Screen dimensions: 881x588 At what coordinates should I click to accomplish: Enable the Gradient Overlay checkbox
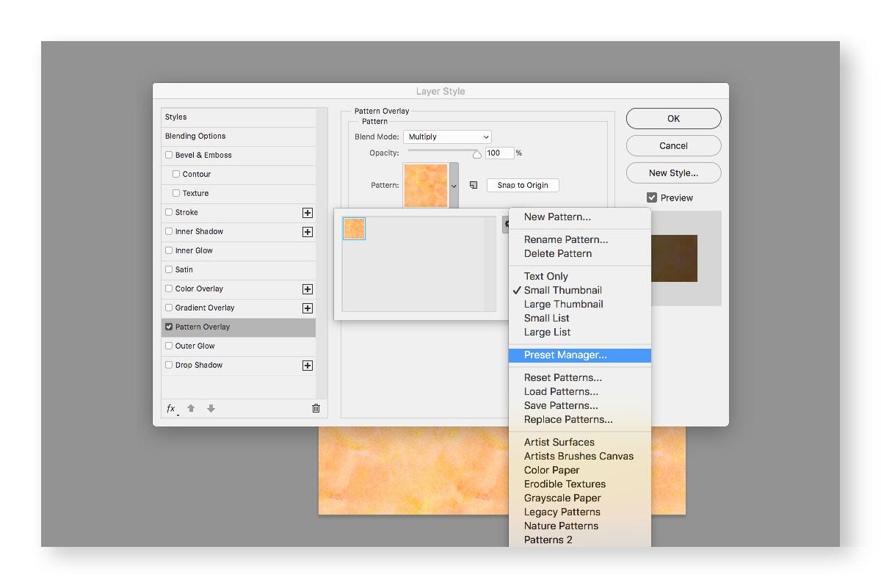169,308
